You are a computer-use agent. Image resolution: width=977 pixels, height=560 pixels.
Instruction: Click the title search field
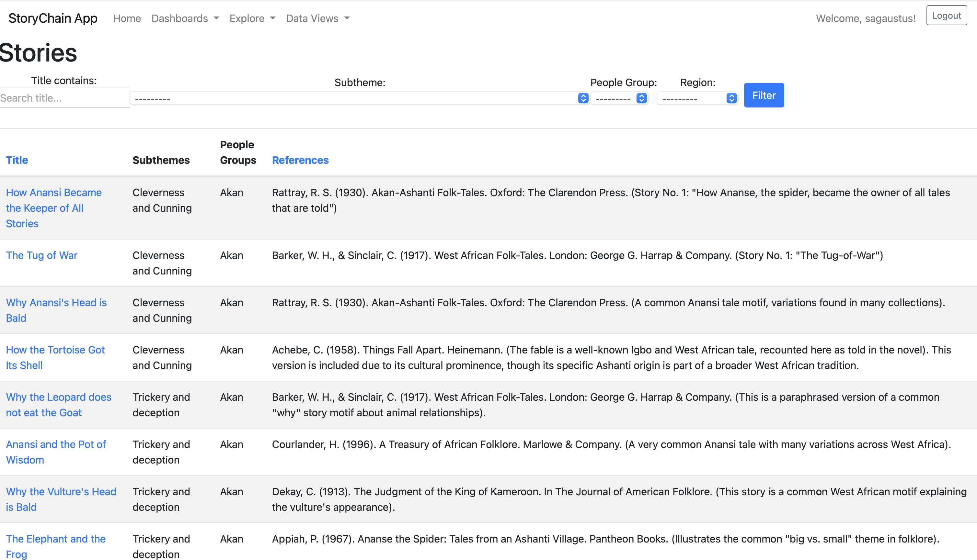64,98
